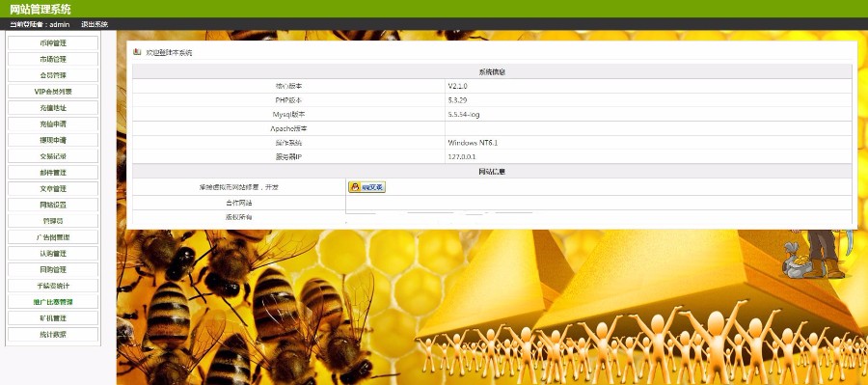Open 网站设置 in the sidebar
The image size is (868, 385).
(53, 205)
